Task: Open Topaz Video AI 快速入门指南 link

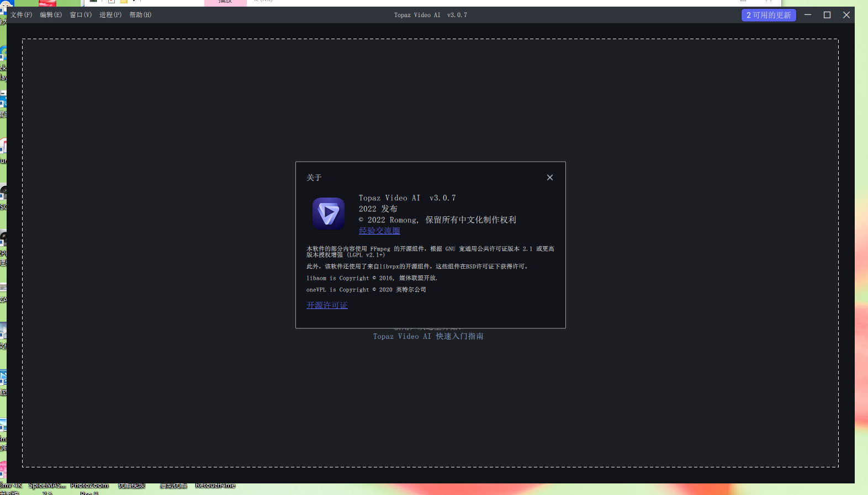Action: 428,336
